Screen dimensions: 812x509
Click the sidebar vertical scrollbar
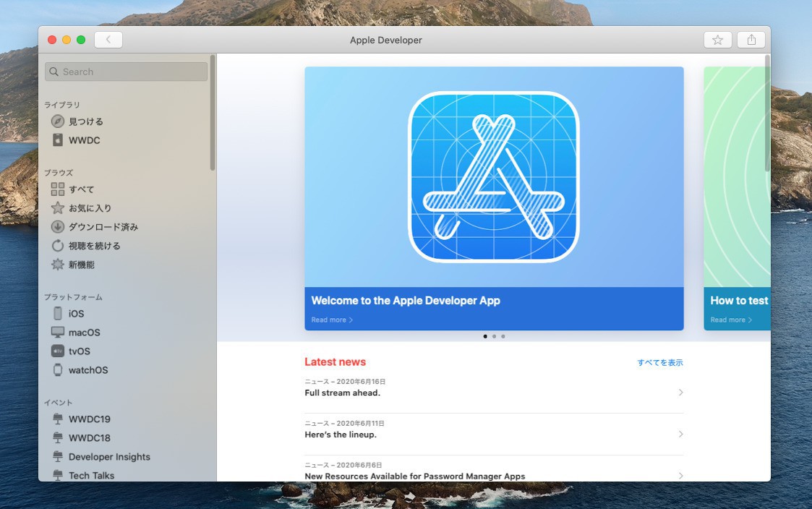[x=213, y=112]
